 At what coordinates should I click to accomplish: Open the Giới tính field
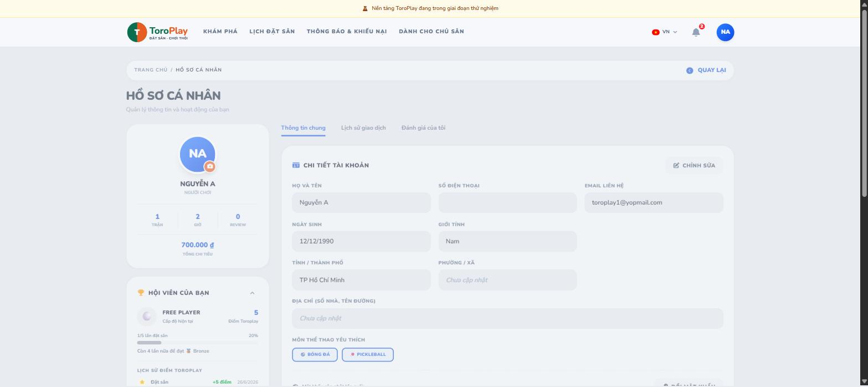coord(507,241)
